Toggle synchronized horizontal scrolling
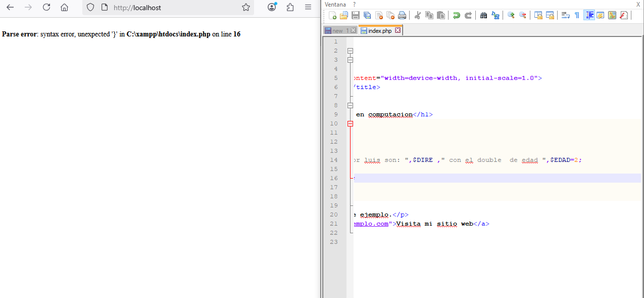This screenshot has height=298, width=644. tap(550, 15)
